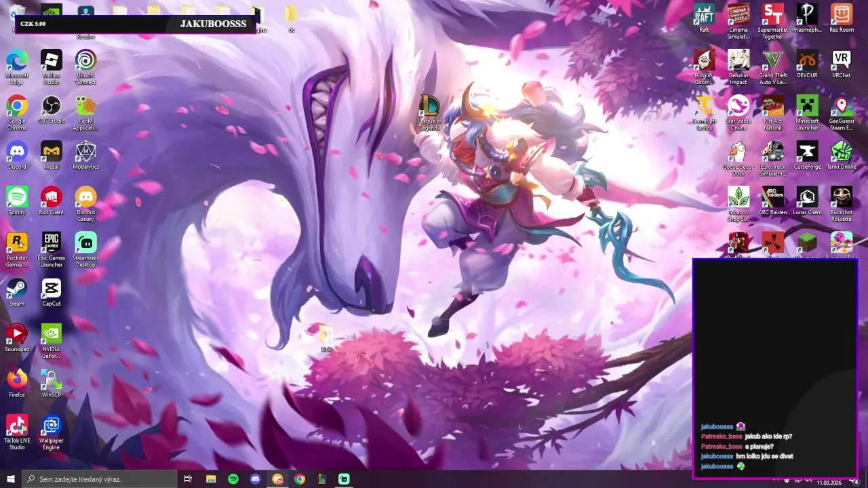
Task: Open Chrome from the taskbar
Action: pyautogui.click(x=300, y=479)
